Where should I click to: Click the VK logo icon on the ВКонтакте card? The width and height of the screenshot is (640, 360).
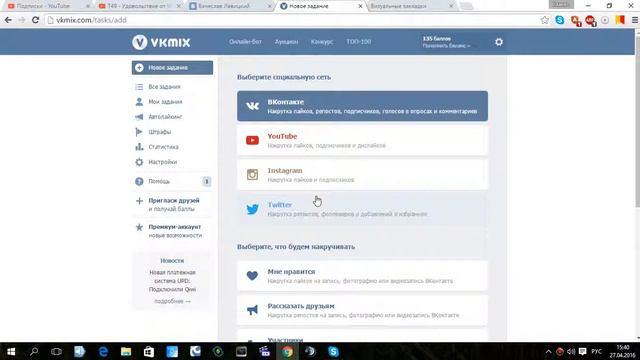[252, 106]
